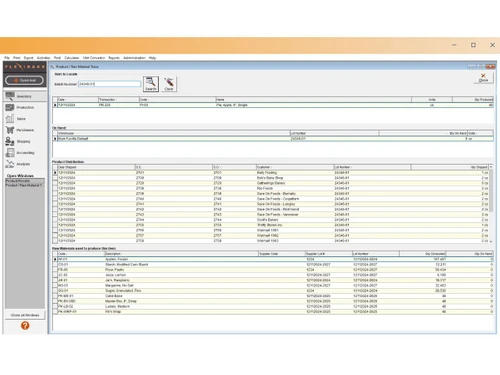Click the orange help question mark icon

tap(25, 325)
